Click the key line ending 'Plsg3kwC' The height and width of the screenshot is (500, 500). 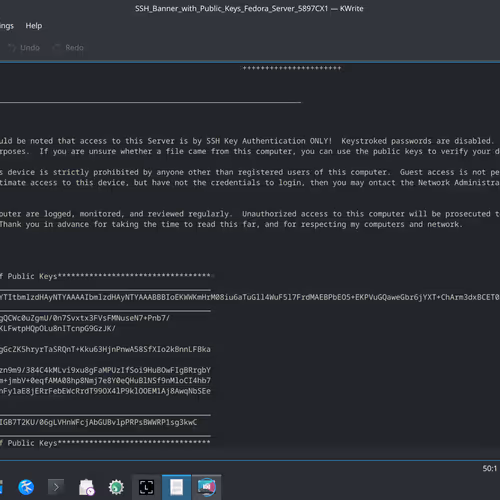pos(98,422)
